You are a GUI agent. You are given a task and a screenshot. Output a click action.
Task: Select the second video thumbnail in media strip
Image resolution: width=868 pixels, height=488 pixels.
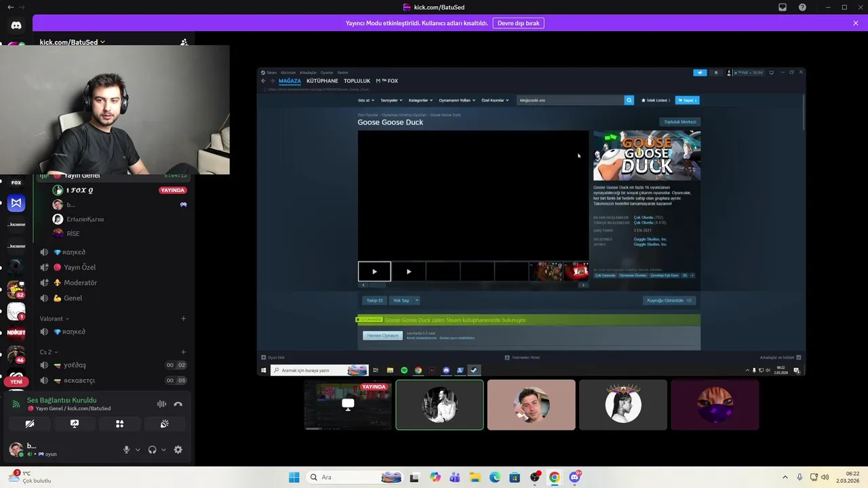[x=408, y=271]
